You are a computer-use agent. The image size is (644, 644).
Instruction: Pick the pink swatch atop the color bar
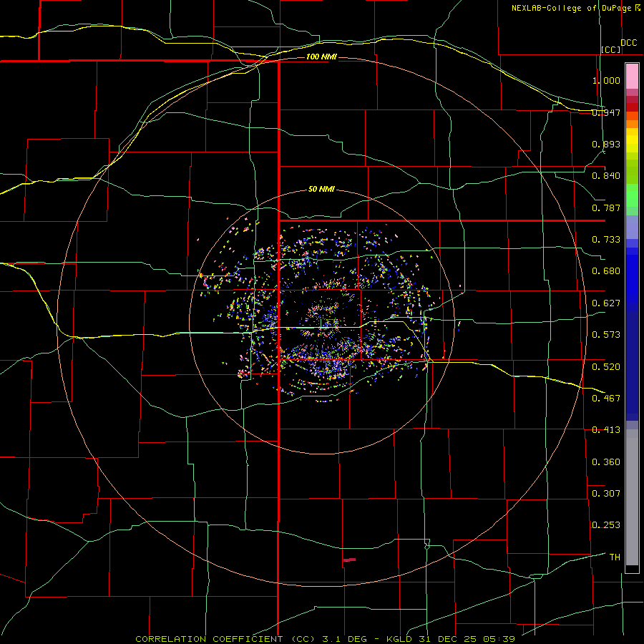632,77
